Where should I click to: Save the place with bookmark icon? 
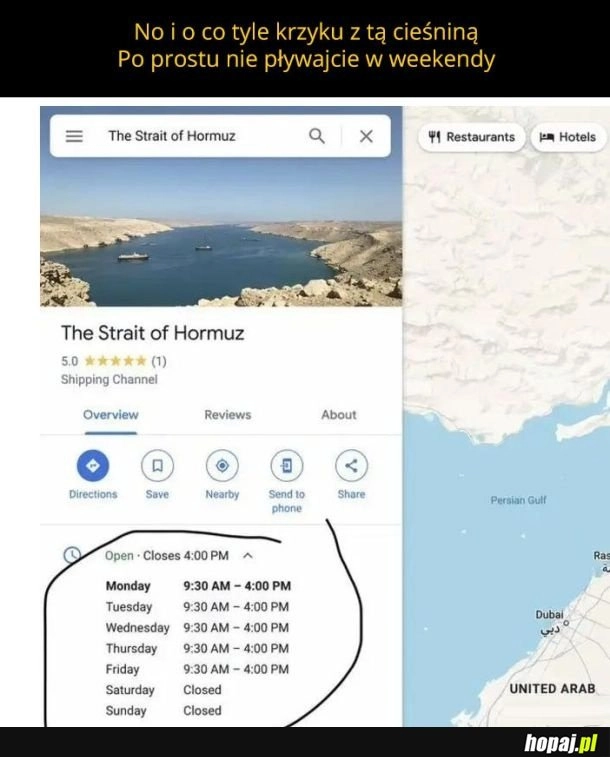coord(157,465)
